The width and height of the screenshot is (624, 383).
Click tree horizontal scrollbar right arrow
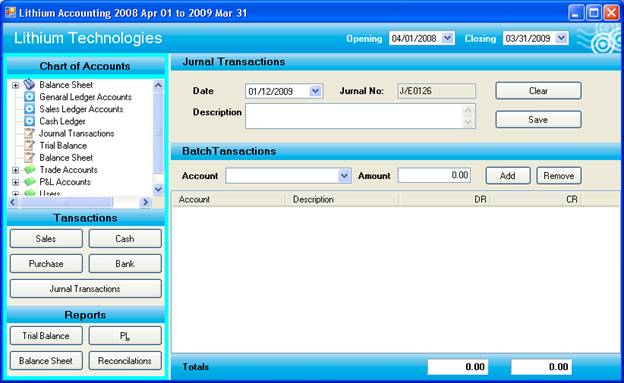tap(145, 202)
